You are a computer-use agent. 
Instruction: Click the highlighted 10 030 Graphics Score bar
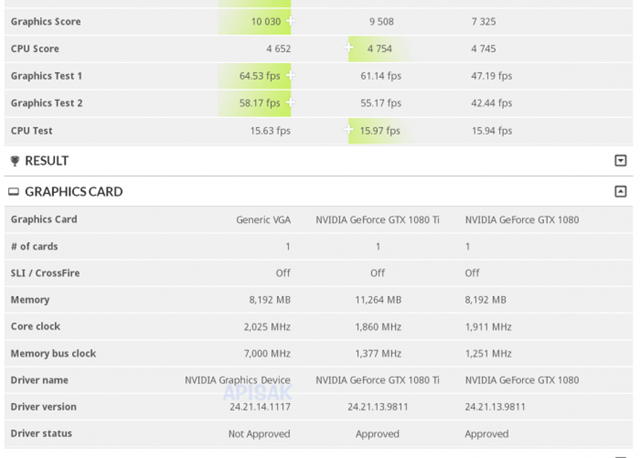click(254, 21)
